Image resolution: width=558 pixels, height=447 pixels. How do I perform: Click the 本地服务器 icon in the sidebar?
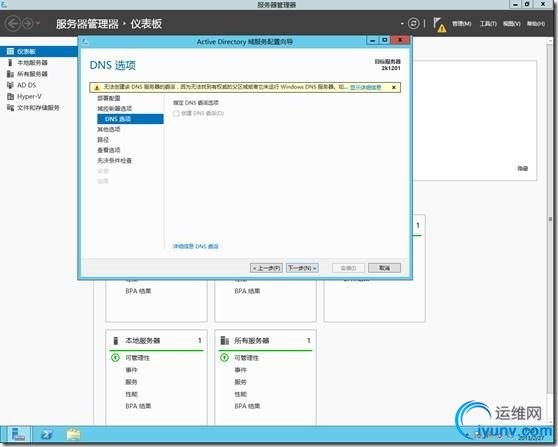pyautogui.click(x=10, y=63)
